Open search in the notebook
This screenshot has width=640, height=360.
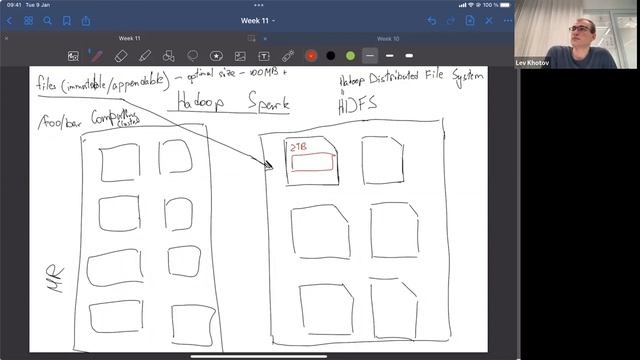coord(47,20)
